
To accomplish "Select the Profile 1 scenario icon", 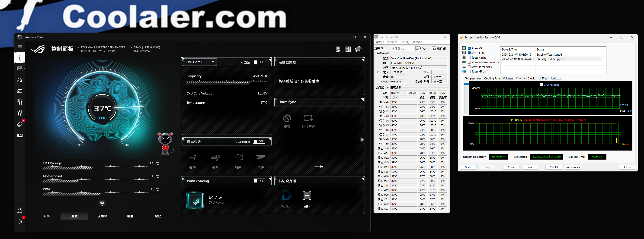I will click(286, 195).
